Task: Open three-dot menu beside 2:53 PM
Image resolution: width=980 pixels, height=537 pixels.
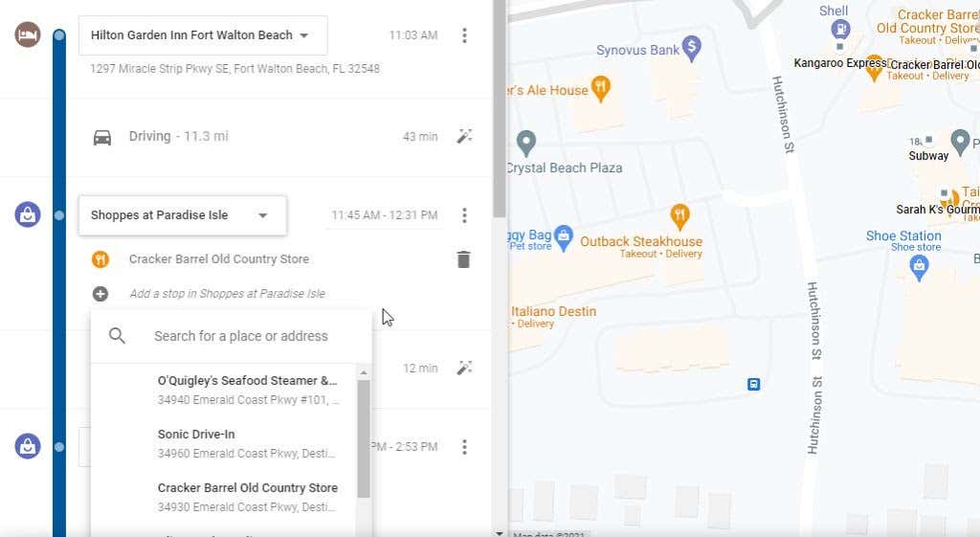Action: (x=464, y=447)
